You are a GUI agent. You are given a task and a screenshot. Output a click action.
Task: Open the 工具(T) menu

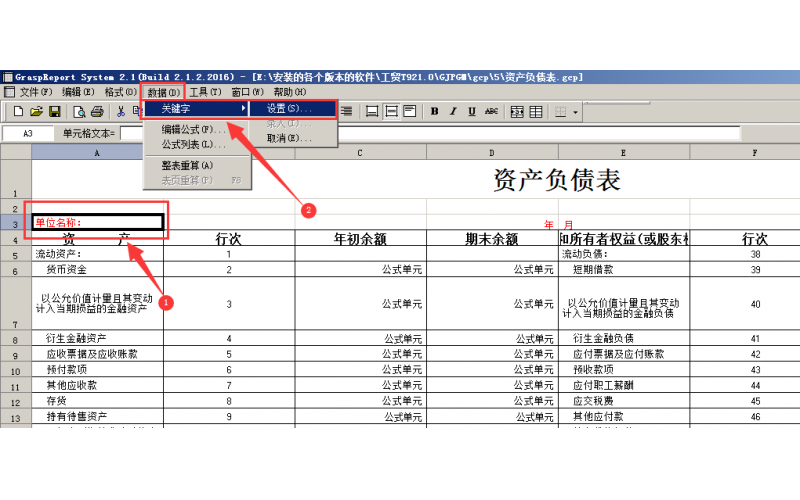tap(205, 92)
